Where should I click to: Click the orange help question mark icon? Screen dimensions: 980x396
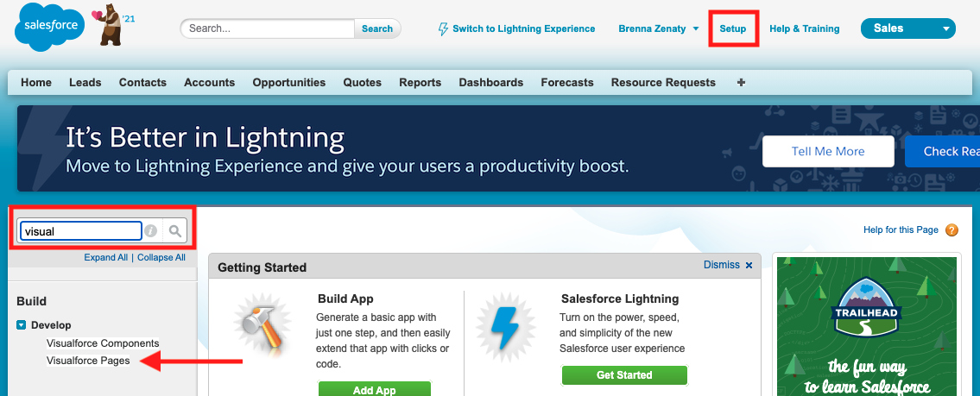pyautogui.click(x=952, y=229)
